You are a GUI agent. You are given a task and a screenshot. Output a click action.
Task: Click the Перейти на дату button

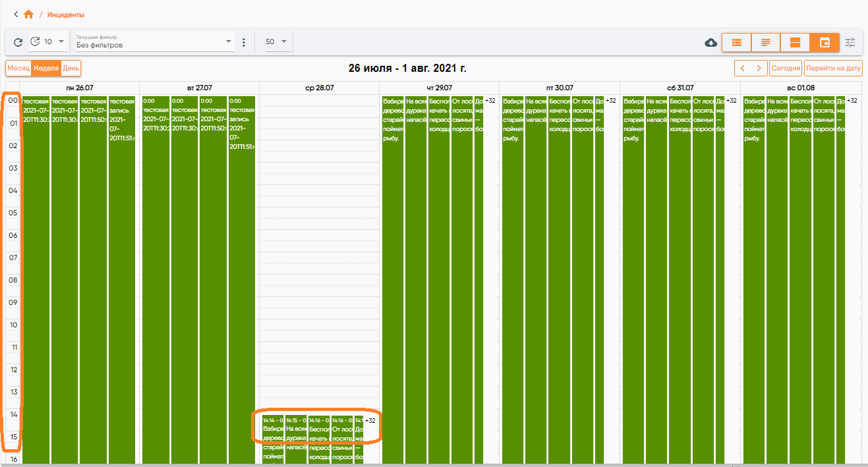pyautogui.click(x=833, y=68)
